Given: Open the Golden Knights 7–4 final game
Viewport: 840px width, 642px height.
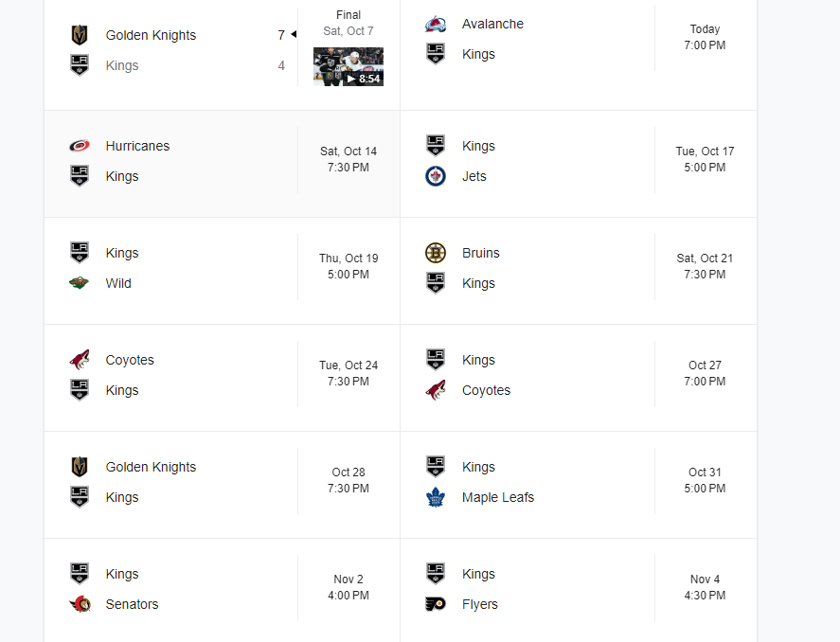Looking at the screenshot, I should click(x=223, y=55).
